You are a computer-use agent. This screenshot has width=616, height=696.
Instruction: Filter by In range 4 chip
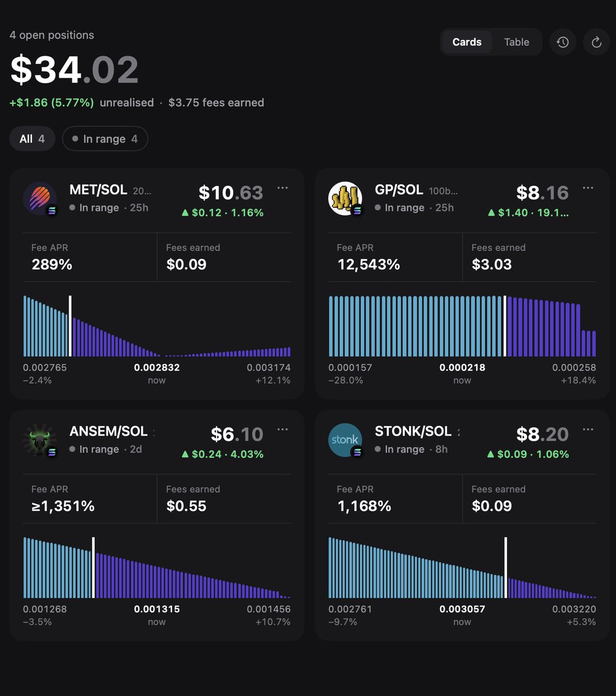point(105,139)
